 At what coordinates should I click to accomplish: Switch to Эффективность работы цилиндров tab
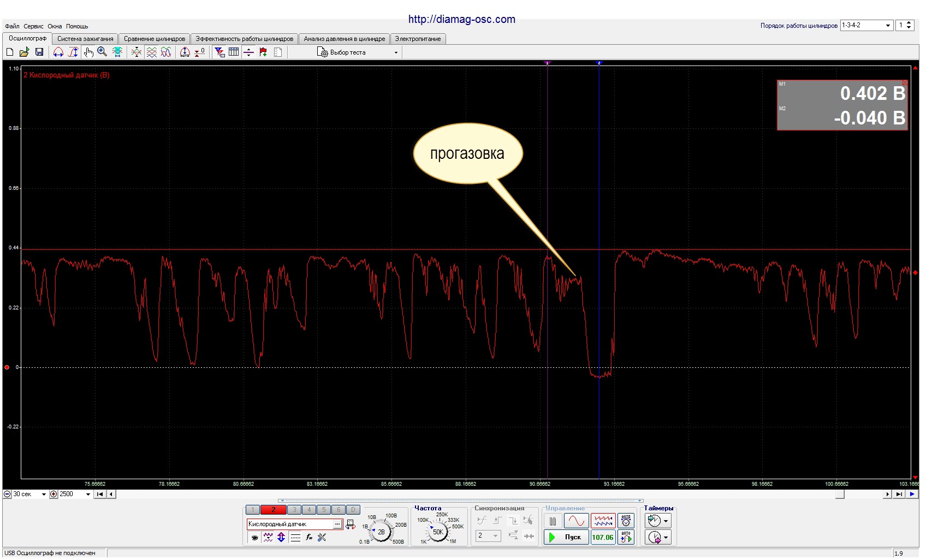[245, 39]
